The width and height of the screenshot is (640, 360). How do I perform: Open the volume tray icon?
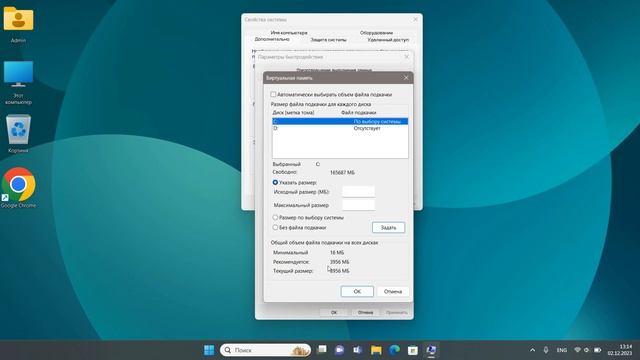[x=587, y=350]
